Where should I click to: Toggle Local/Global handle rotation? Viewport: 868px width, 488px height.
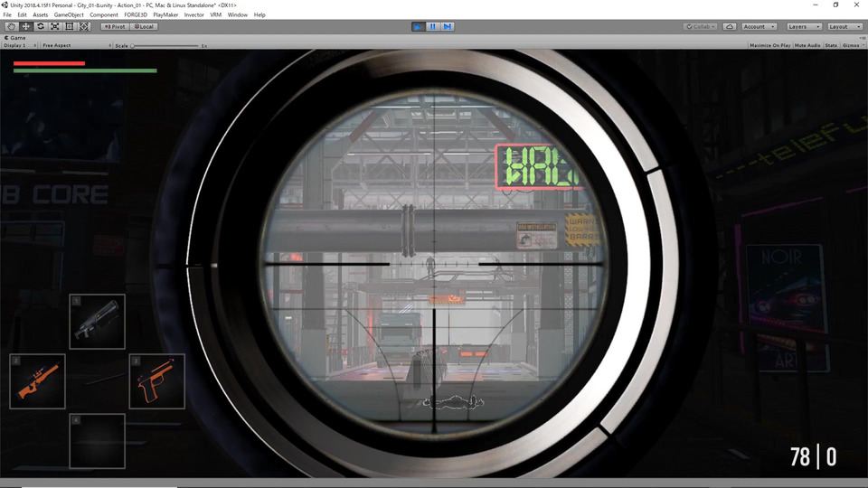(144, 26)
